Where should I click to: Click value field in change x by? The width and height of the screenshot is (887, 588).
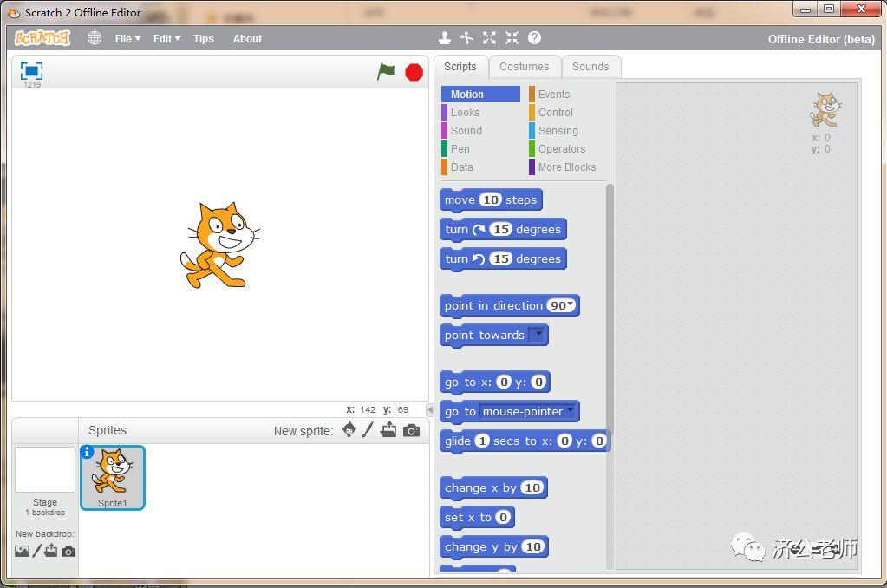click(x=532, y=487)
